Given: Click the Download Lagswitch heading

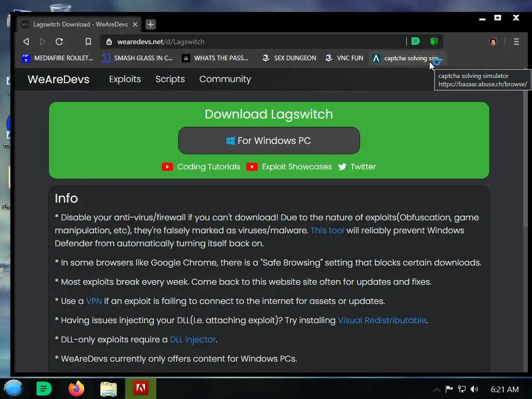Looking at the screenshot, I should tap(269, 114).
